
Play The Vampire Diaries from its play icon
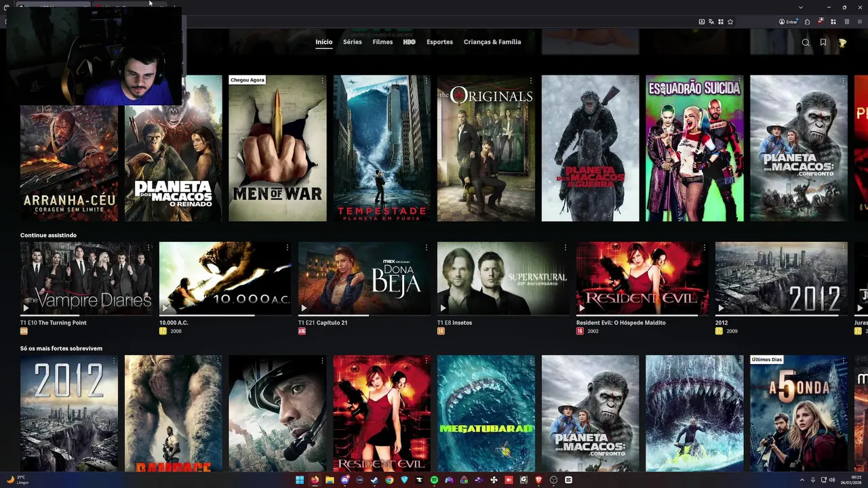click(26, 308)
